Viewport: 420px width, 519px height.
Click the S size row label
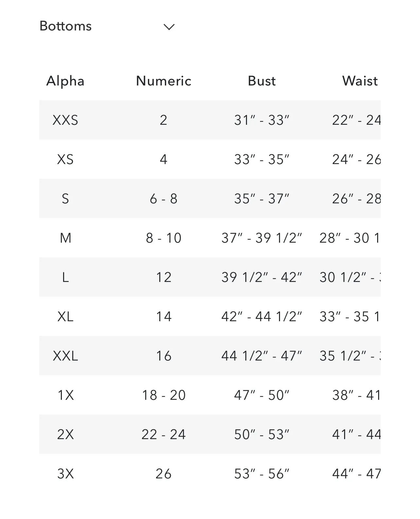pyautogui.click(x=65, y=199)
